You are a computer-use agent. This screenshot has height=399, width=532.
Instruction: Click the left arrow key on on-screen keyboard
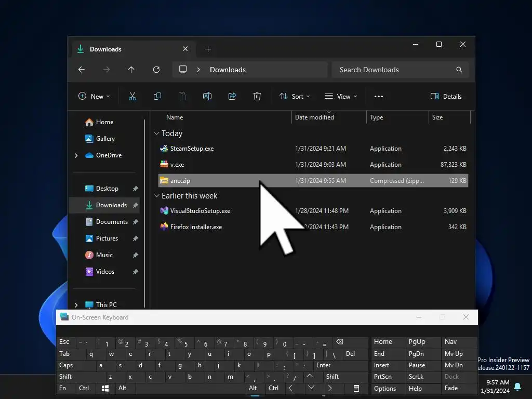pyautogui.click(x=291, y=388)
